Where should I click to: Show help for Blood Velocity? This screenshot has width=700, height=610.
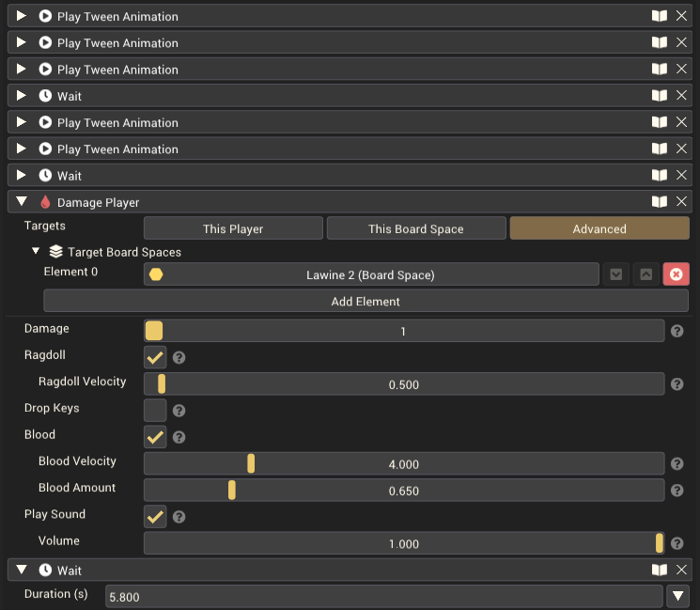click(677, 463)
